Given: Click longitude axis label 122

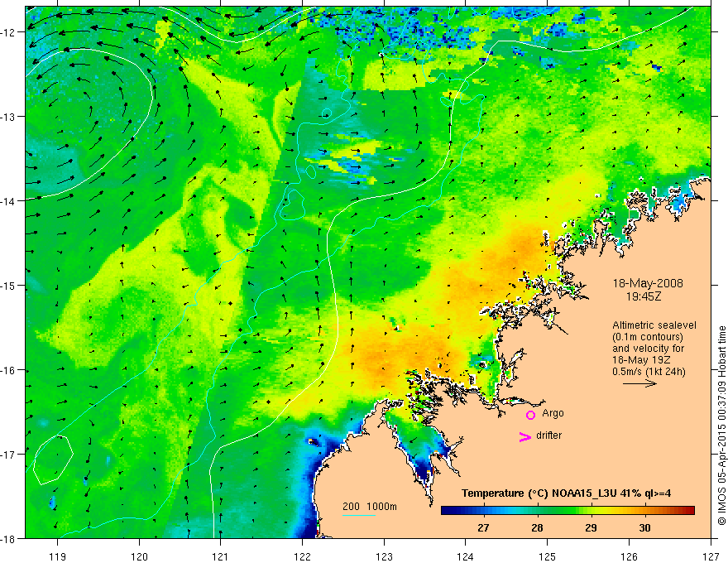Looking at the screenshot, I should 302,556.
